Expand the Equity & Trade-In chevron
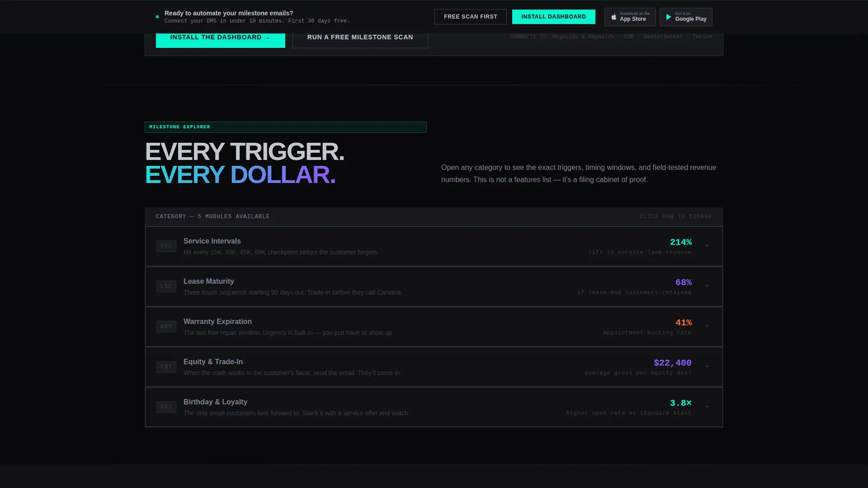 pyautogui.click(x=707, y=366)
